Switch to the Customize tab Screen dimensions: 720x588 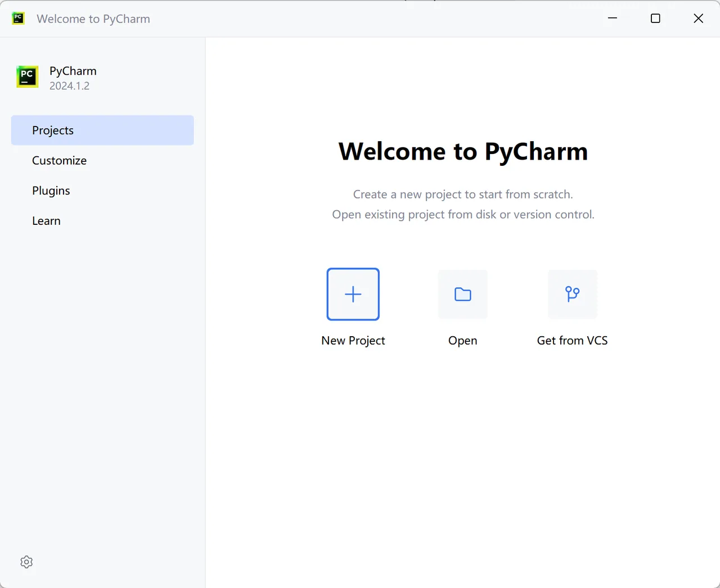[x=102, y=161]
